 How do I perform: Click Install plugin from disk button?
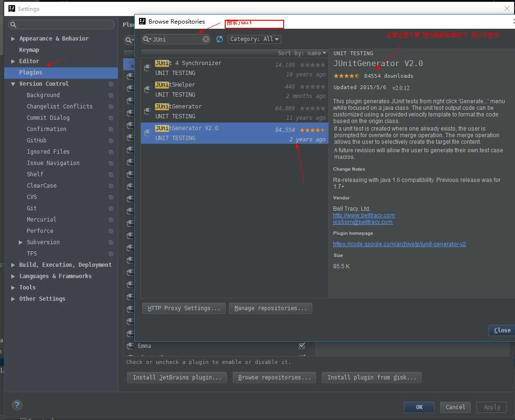click(371, 378)
